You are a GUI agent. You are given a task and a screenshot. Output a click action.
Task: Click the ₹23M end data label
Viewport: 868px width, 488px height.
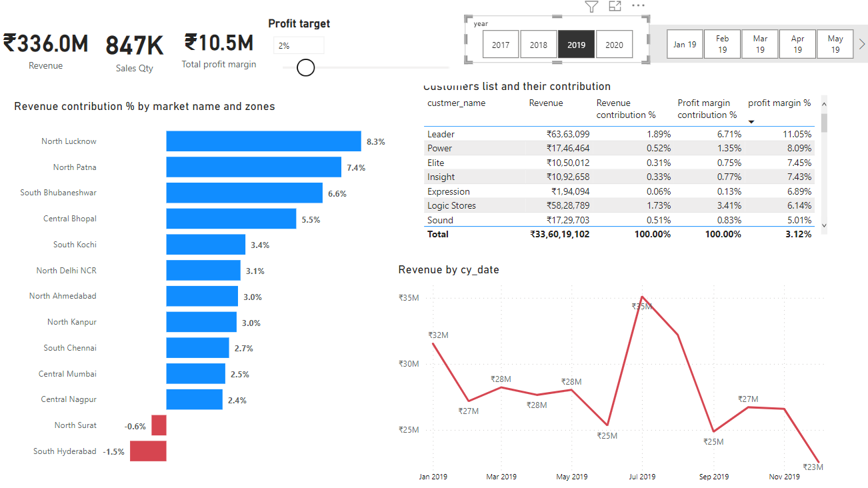click(x=813, y=467)
